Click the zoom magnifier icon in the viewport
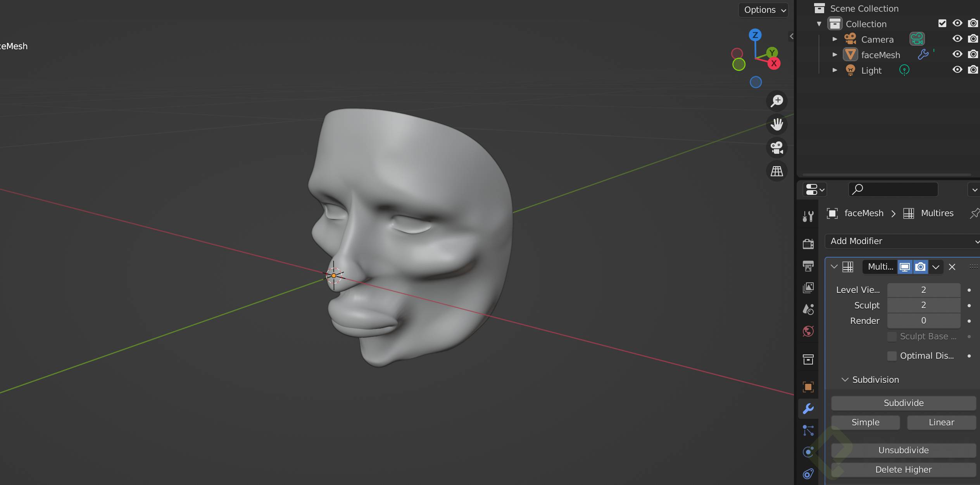980x485 pixels. (x=776, y=101)
